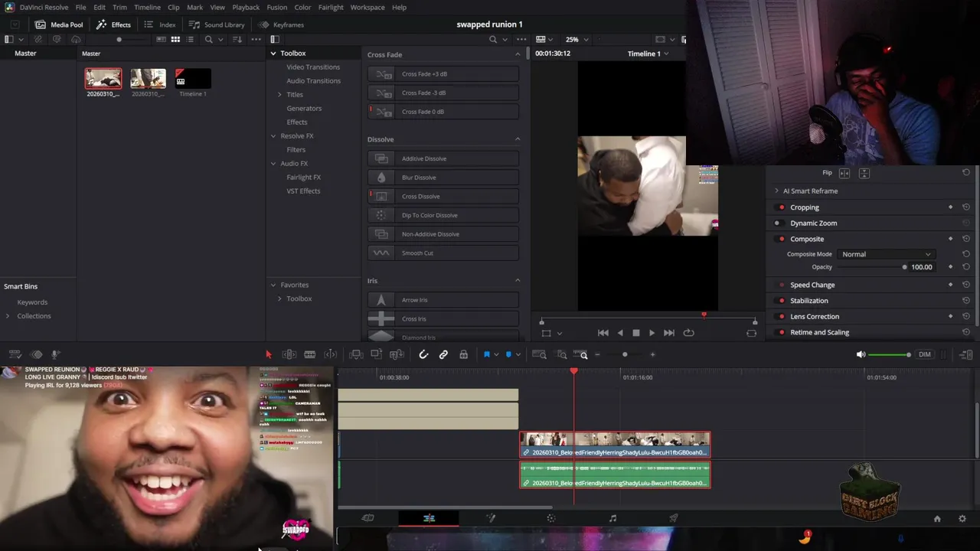
Task: Click Full Extent Zoom icon
Action: click(x=539, y=354)
